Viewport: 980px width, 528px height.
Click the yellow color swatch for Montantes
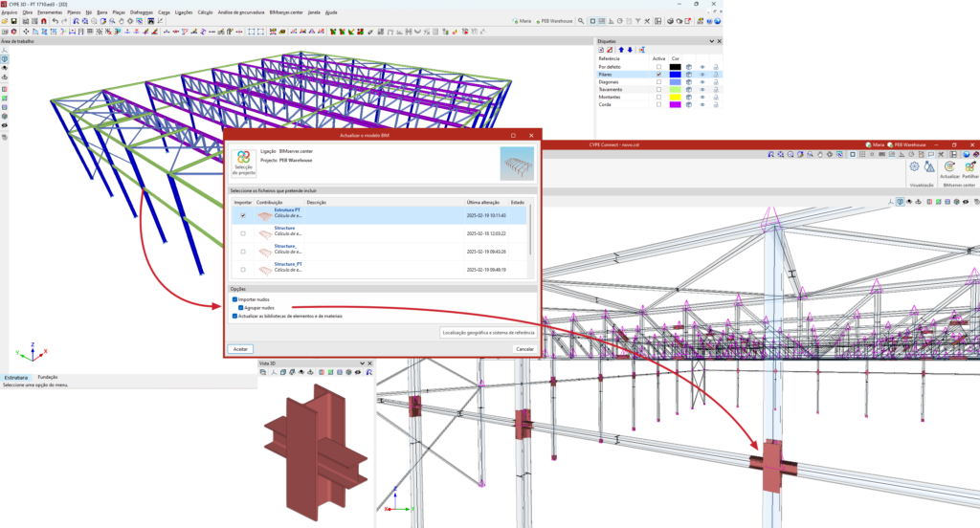tap(675, 97)
